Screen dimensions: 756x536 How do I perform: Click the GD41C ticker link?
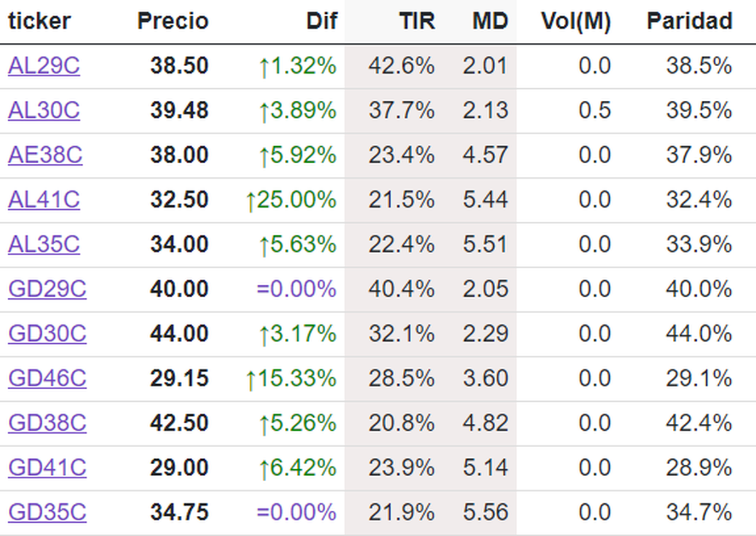[x=47, y=468]
